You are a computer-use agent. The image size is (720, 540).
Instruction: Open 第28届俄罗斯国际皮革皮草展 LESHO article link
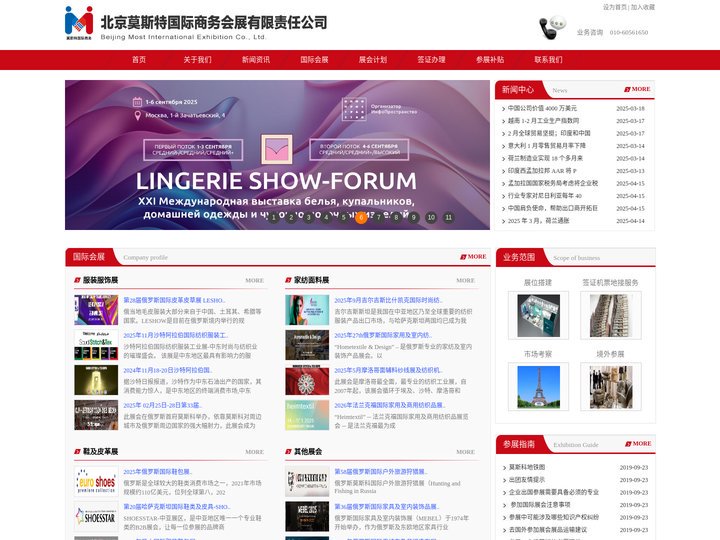pos(174,300)
